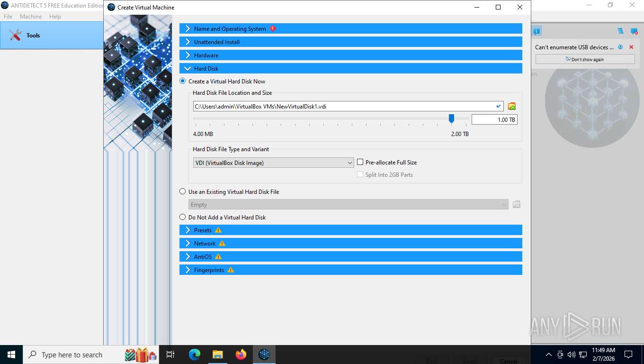The width and height of the screenshot is (644, 364).
Task: Click the warning icon next to Presets
Action: point(218,230)
